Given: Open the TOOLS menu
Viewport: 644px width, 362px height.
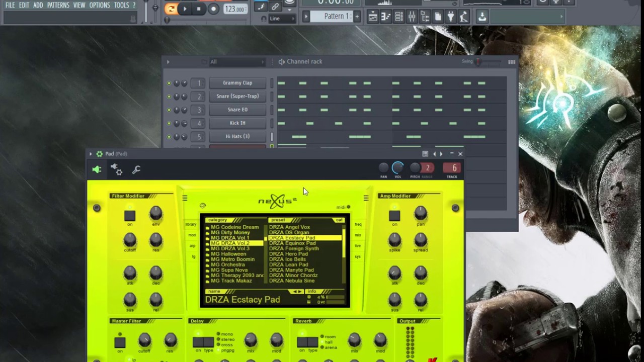Looking at the screenshot, I should click(121, 5).
